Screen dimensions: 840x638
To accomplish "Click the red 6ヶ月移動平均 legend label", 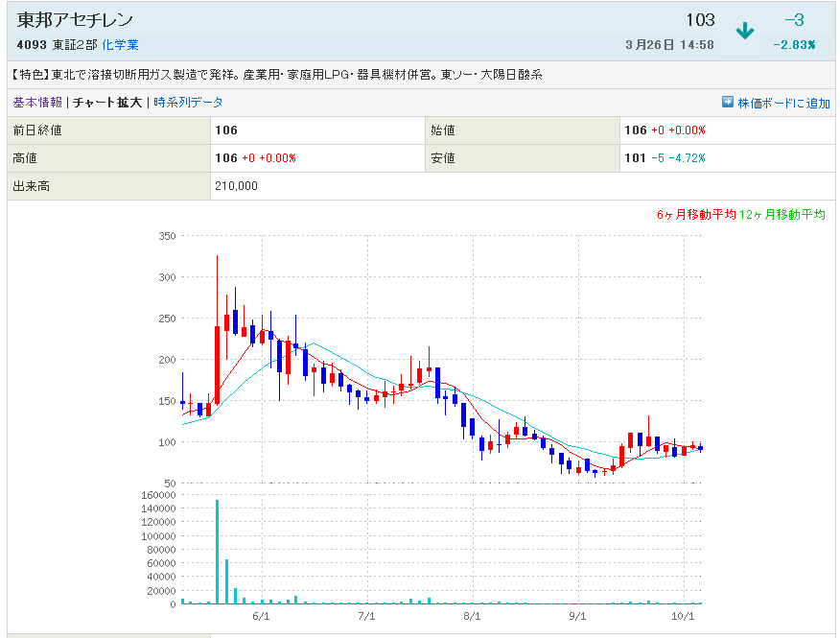I will coord(696,215).
